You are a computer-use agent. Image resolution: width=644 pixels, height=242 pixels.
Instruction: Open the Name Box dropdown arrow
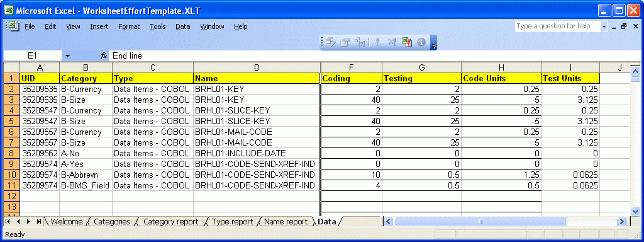point(67,55)
